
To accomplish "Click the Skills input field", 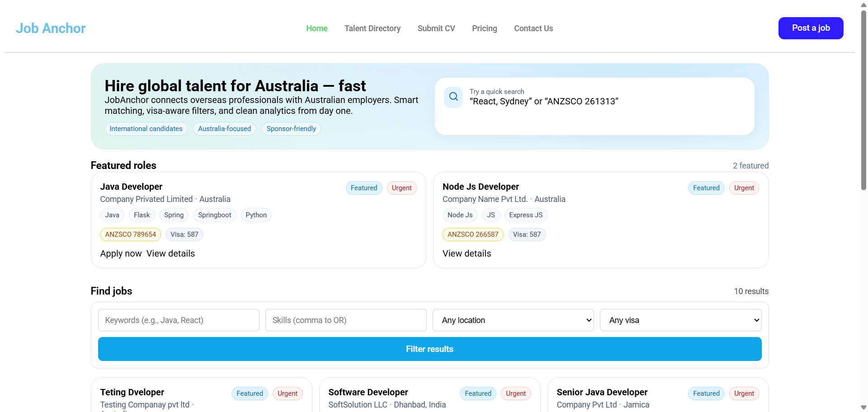I will point(345,320).
